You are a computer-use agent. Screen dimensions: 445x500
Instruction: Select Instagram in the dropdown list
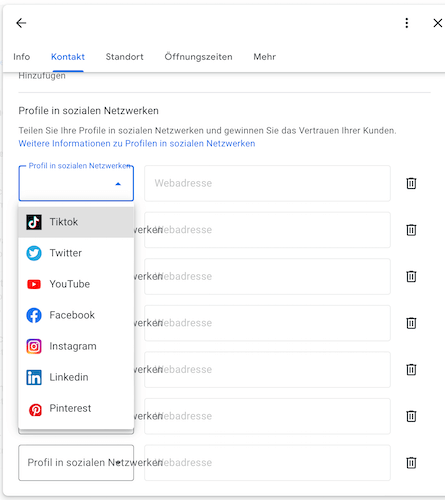coord(76,346)
